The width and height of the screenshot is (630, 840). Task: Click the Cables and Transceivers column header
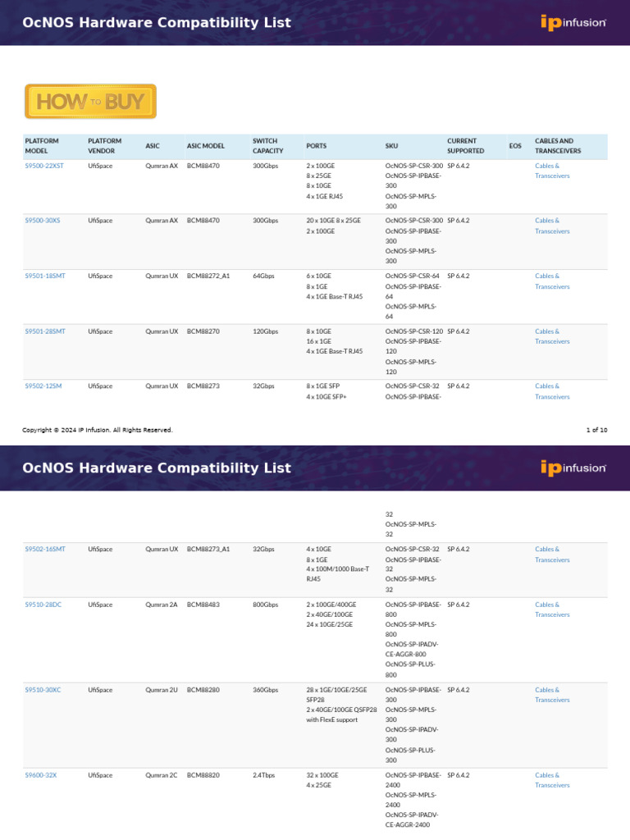tap(558, 146)
